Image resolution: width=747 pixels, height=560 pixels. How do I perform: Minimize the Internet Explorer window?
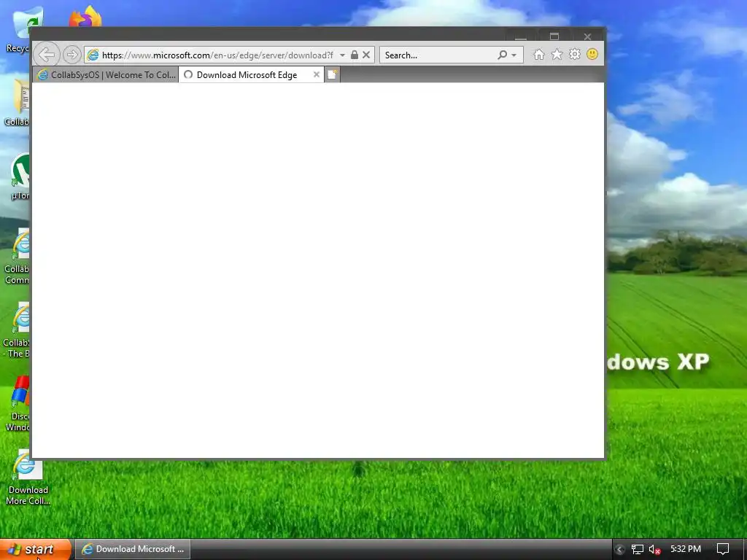click(521, 36)
